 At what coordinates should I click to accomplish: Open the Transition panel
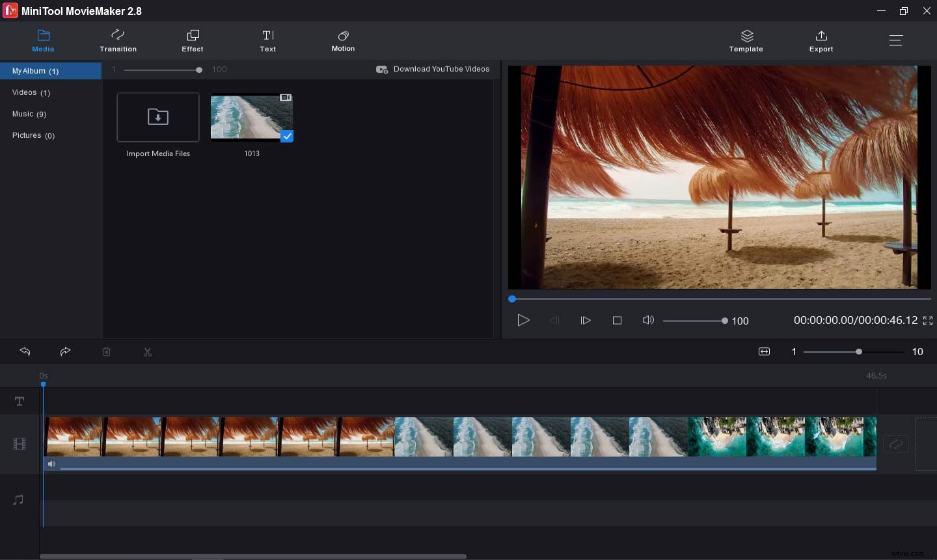(x=118, y=40)
